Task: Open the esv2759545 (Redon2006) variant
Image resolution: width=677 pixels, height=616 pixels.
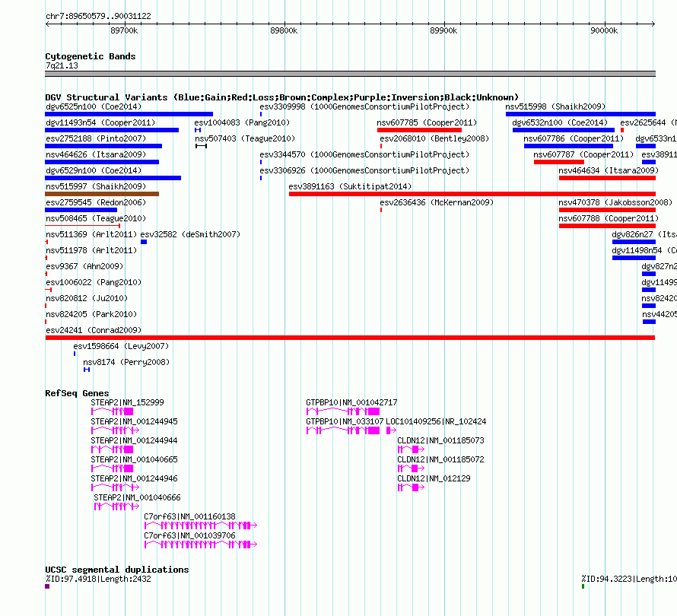Action: click(x=96, y=202)
